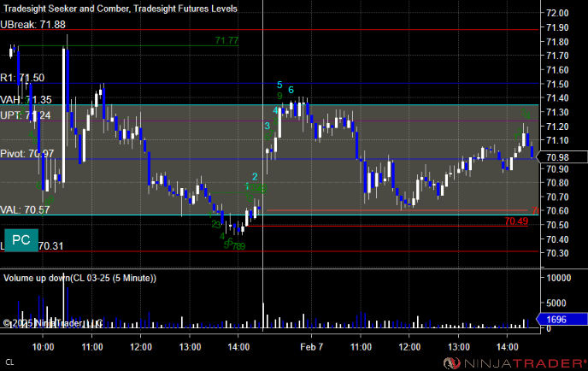588x371 pixels.
Task: Click the Tradesight Seeker and Comber indicator title
Action: point(121,9)
